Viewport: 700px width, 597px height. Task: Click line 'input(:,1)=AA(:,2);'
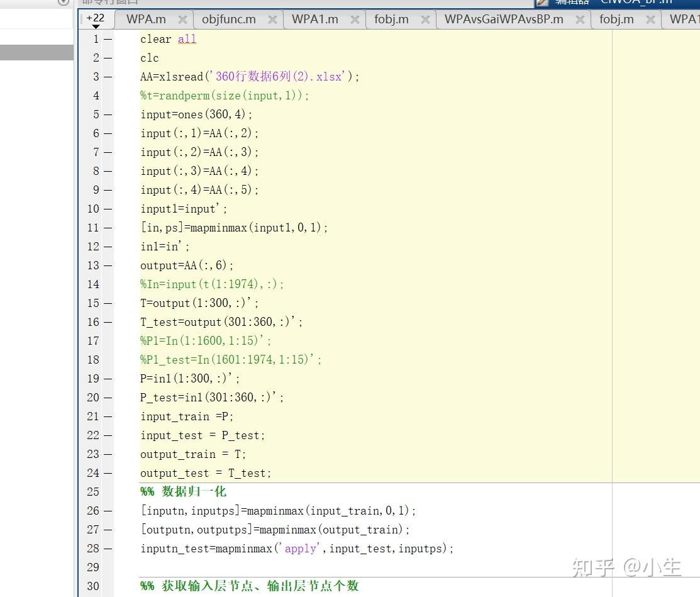coord(199,133)
